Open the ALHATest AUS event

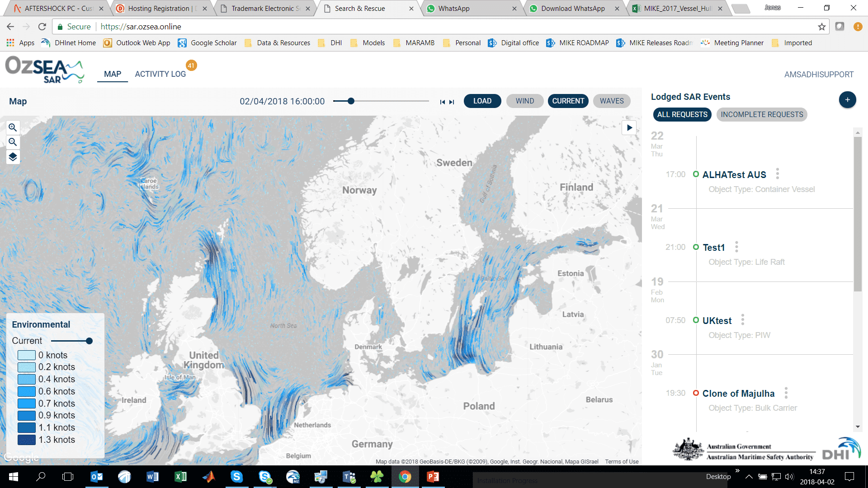coord(734,175)
